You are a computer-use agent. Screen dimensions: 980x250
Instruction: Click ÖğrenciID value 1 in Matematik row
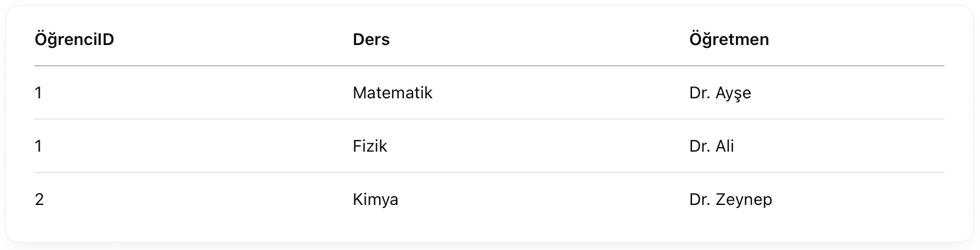39,93
